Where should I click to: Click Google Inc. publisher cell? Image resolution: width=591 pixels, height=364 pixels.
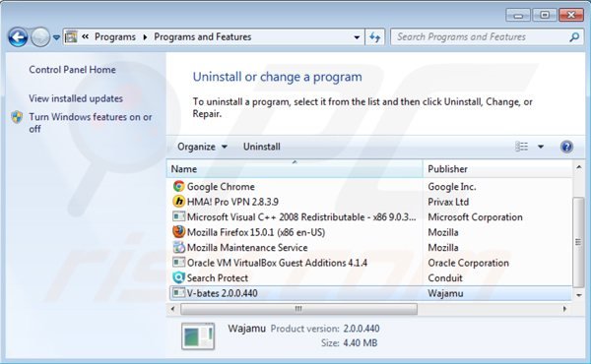(452, 187)
